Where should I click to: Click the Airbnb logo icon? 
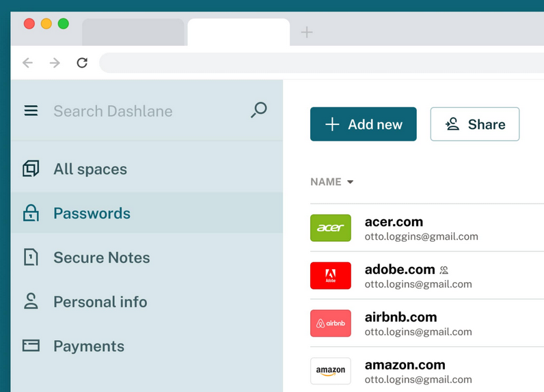[x=330, y=323]
